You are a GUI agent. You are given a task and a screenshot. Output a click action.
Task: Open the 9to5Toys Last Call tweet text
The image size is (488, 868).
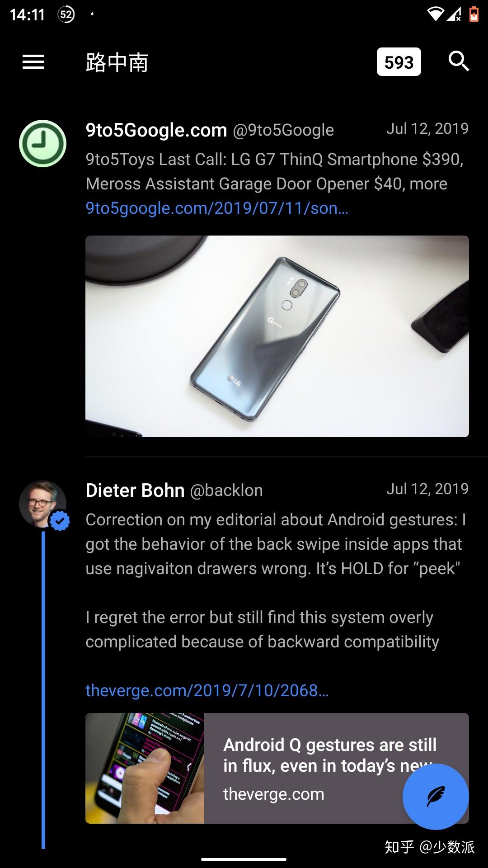pos(275,171)
